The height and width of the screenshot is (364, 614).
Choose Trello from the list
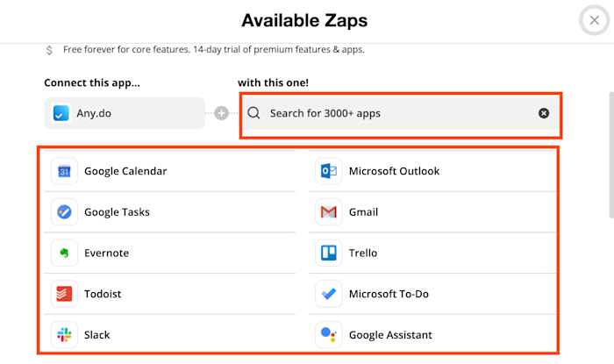point(432,253)
